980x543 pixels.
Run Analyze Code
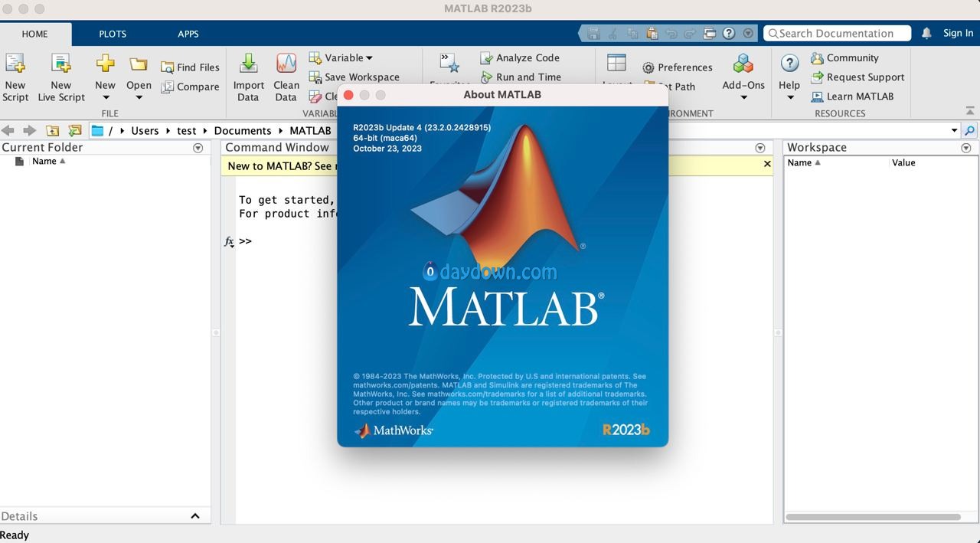coord(520,57)
